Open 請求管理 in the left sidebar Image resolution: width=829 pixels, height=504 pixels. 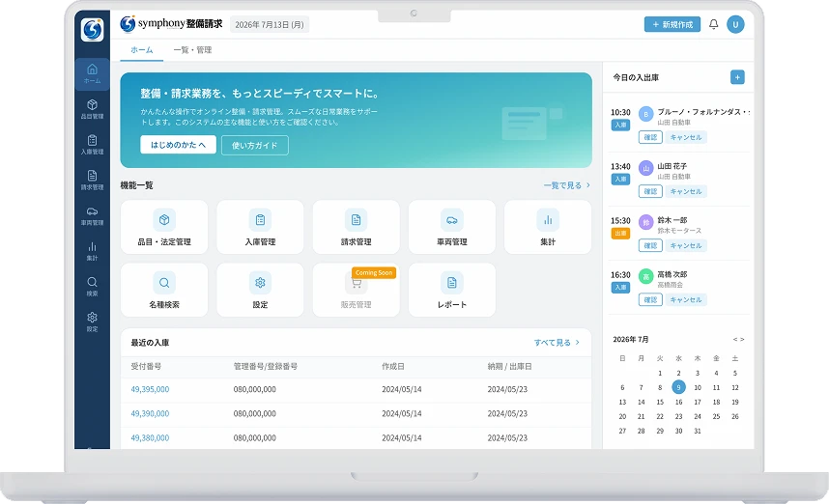pos(92,180)
